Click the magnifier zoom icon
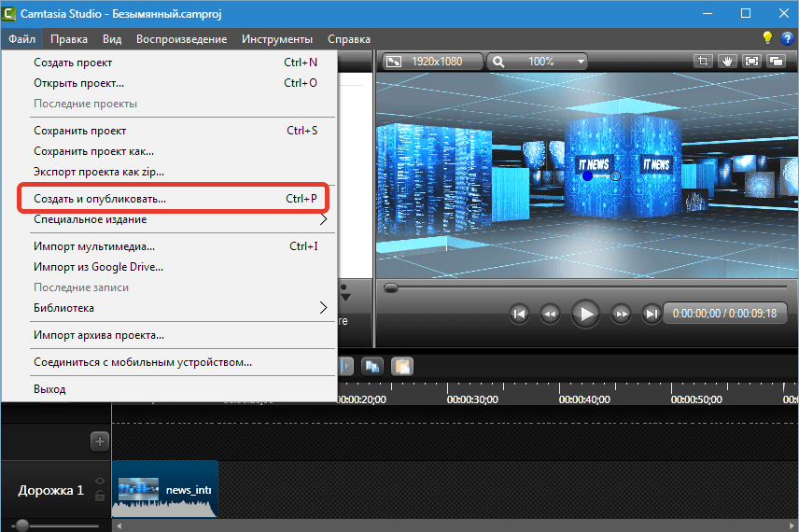The width and height of the screenshot is (799, 532). tap(498, 62)
